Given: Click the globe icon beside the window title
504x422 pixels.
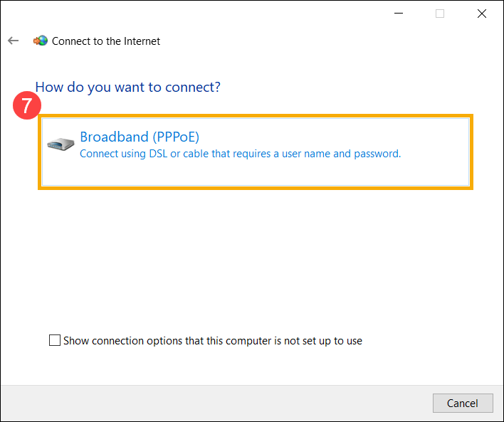Looking at the screenshot, I should (41, 41).
